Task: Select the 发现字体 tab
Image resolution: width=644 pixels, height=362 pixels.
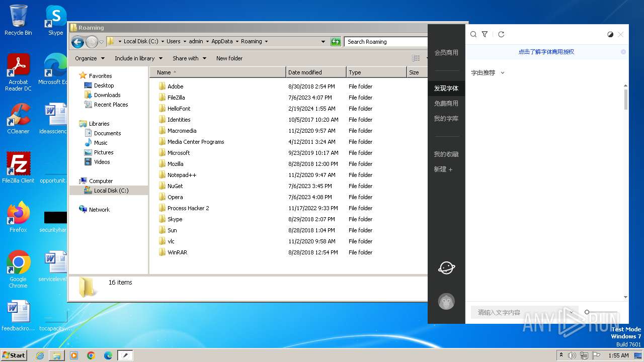Action: (446, 88)
